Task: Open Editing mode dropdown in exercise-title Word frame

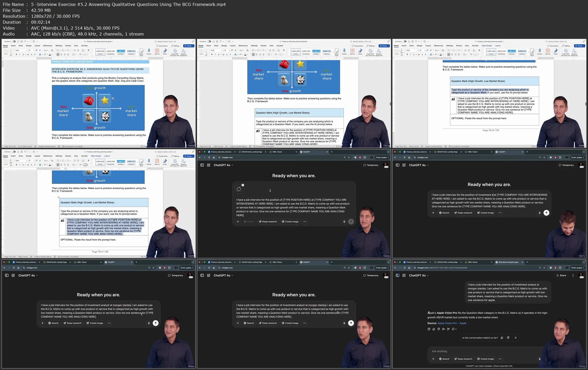Action: [x=176, y=46]
